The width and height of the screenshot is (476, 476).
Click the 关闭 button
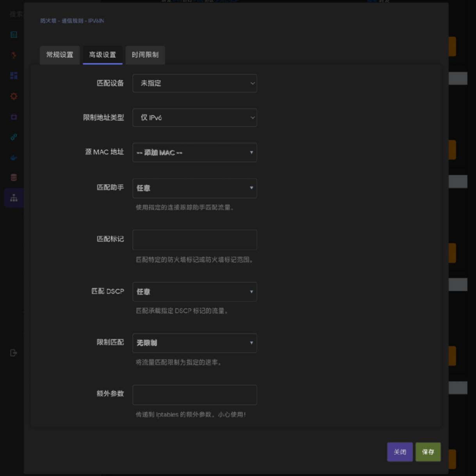click(x=400, y=452)
